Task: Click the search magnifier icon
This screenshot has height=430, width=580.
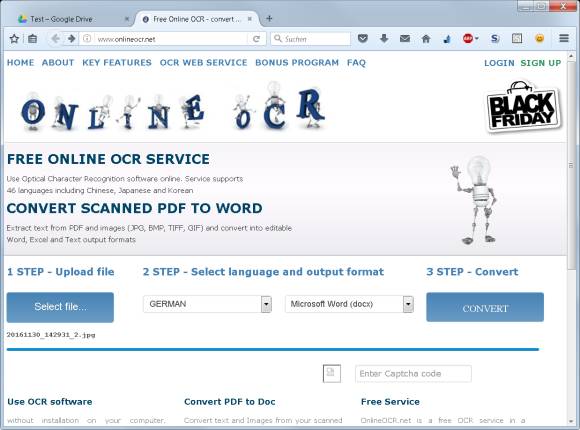Action: 277,38
